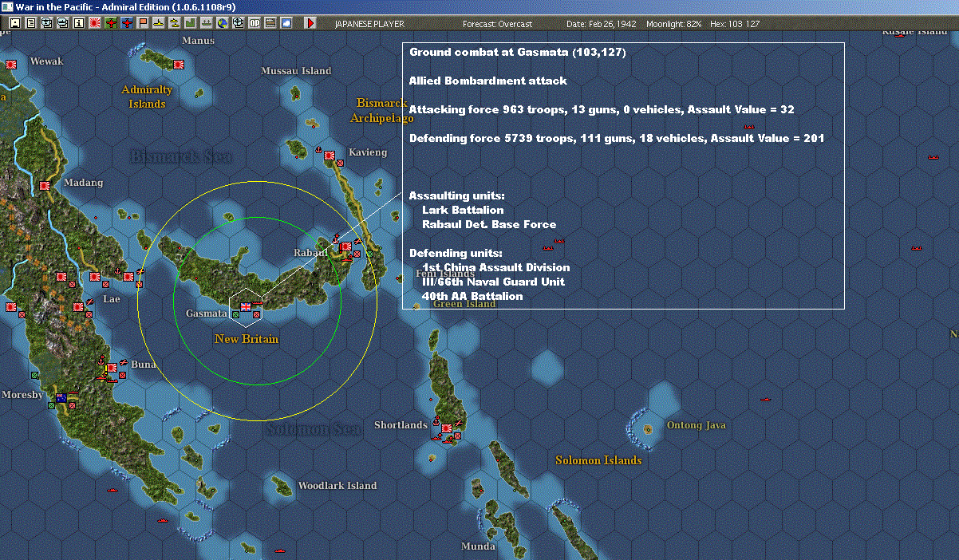Open the cloud weather toolbar icon

coord(286,23)
